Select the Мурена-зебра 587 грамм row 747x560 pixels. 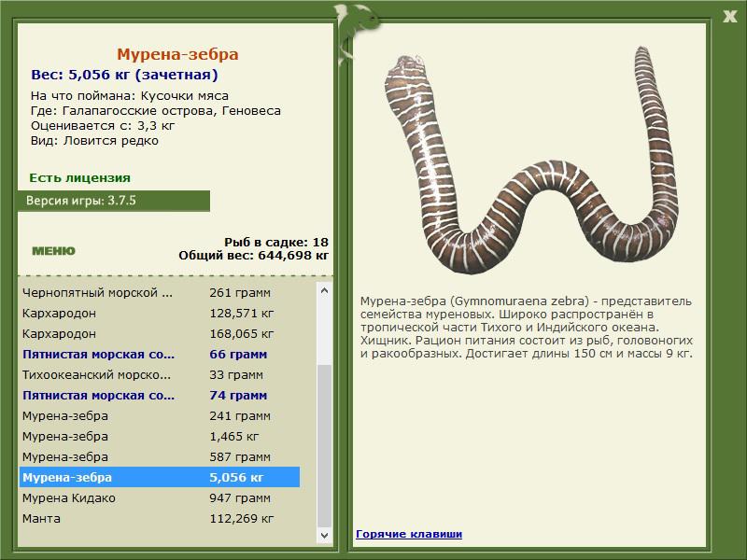(x=160, y=456)
